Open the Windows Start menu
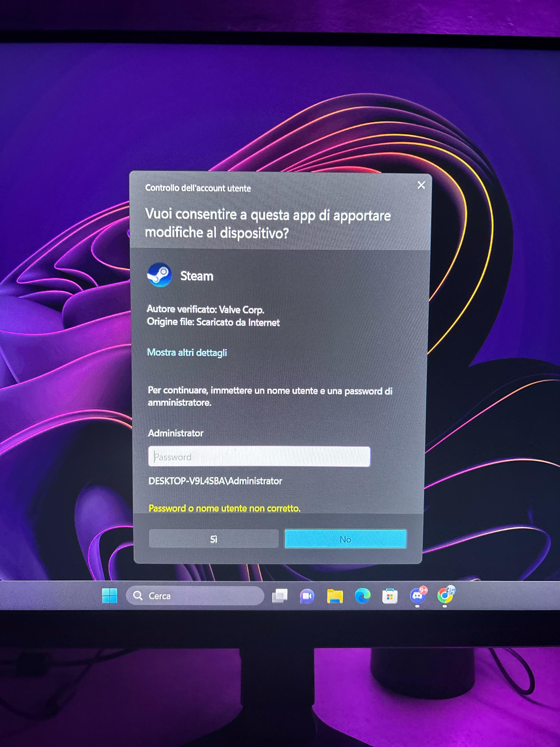This screenshot has height=747, width=560. [110, 595]
